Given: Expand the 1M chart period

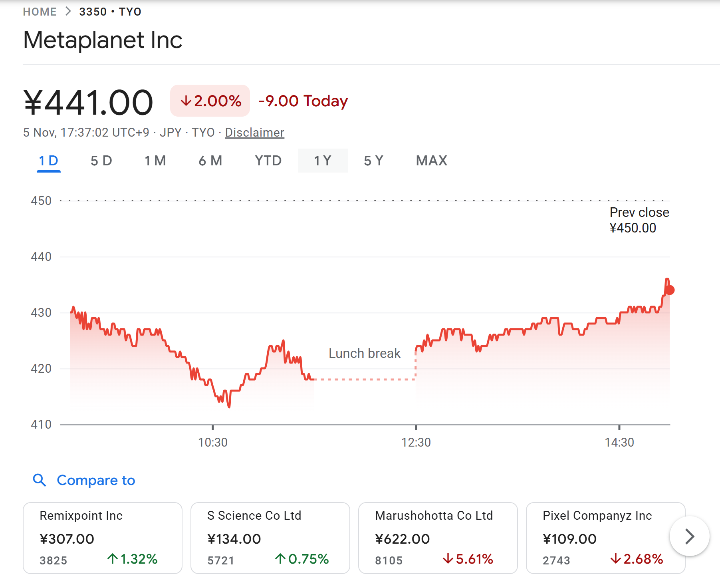Looking at the screenshot, I should point(155,161).
